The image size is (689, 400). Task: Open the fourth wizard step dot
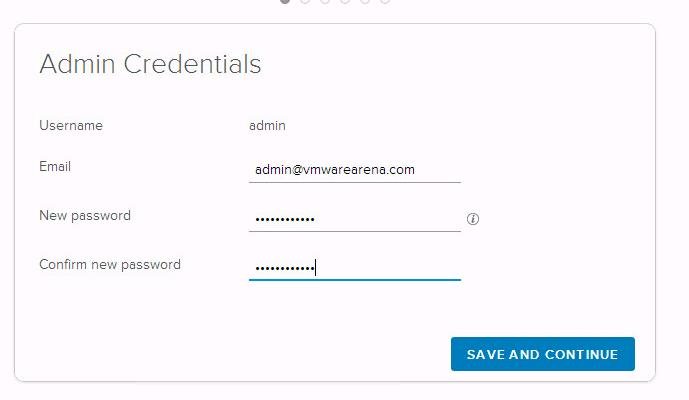click(345, 1)
